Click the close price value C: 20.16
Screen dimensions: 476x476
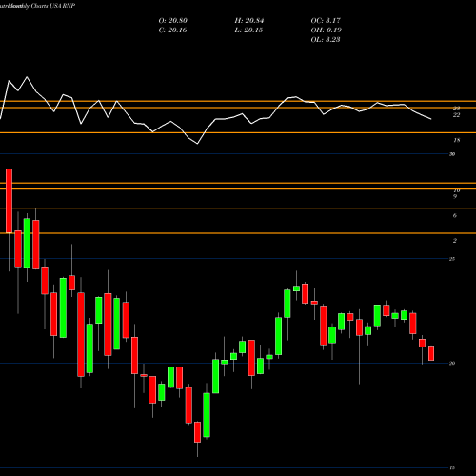coord(172,30)
